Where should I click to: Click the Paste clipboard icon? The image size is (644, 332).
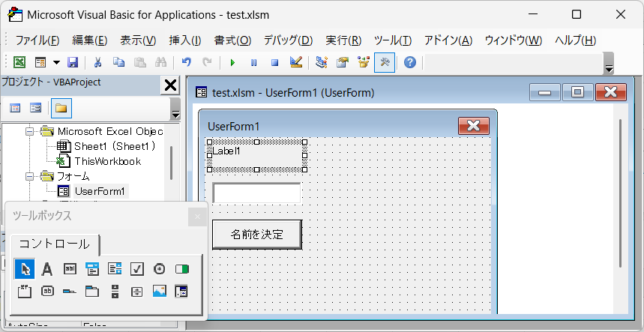click(139, 62)
